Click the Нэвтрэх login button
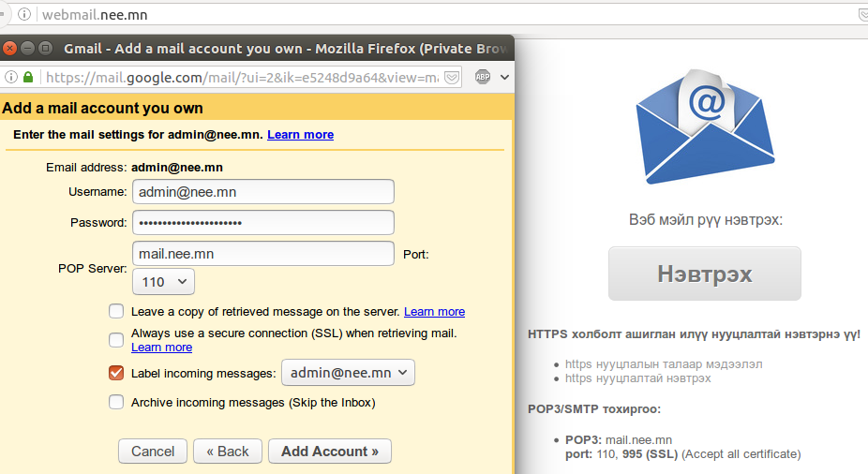868x474 pixels. tap(705, 274)
